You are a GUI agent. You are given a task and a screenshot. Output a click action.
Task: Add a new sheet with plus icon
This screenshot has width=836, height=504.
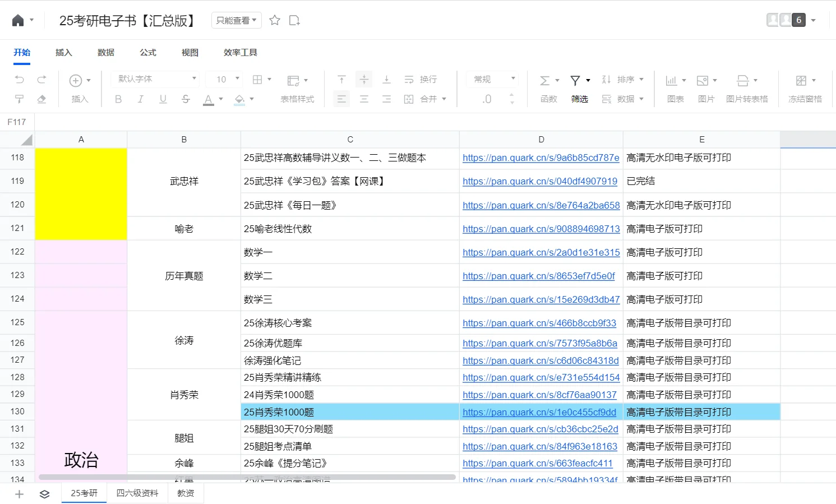coord(19,494)
